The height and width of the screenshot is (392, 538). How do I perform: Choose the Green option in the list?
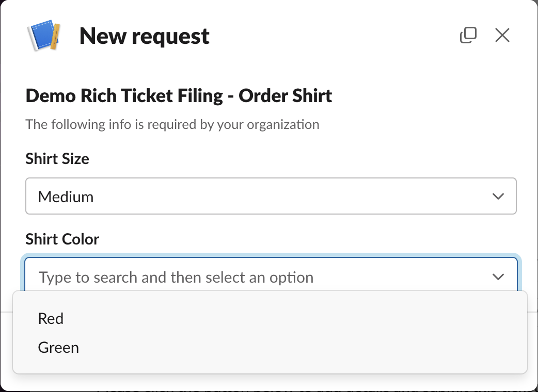coord(58,347)
